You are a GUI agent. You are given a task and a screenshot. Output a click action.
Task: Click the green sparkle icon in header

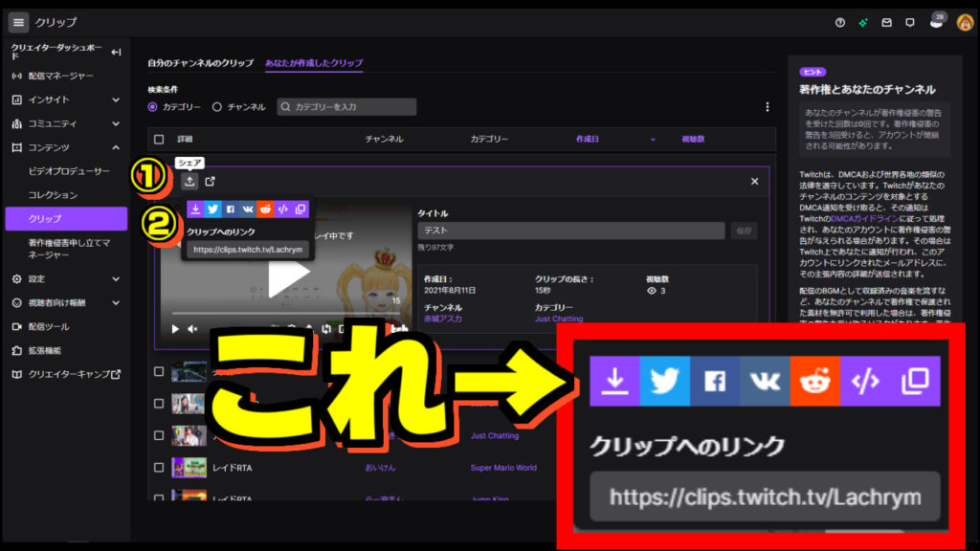(863, 23)
